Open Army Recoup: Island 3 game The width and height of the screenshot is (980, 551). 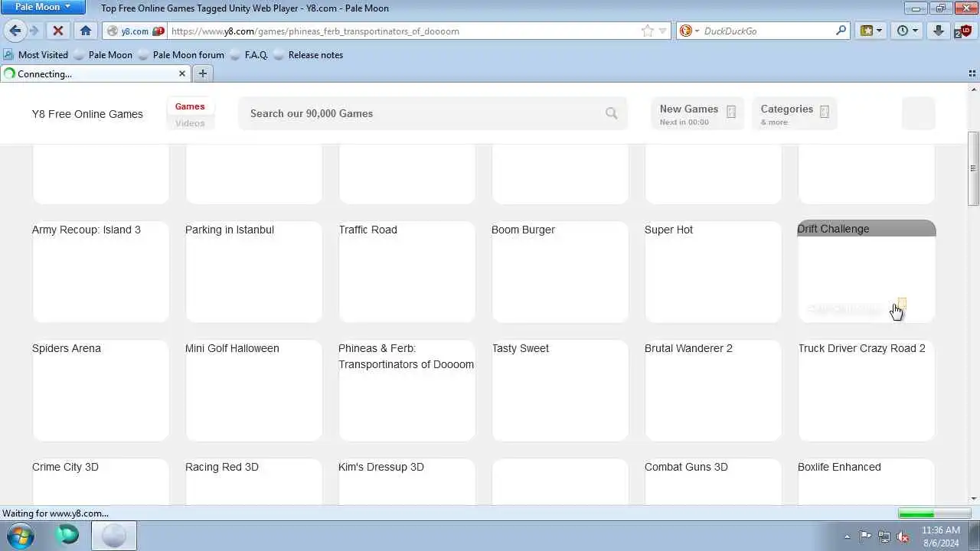click(100, 272)
